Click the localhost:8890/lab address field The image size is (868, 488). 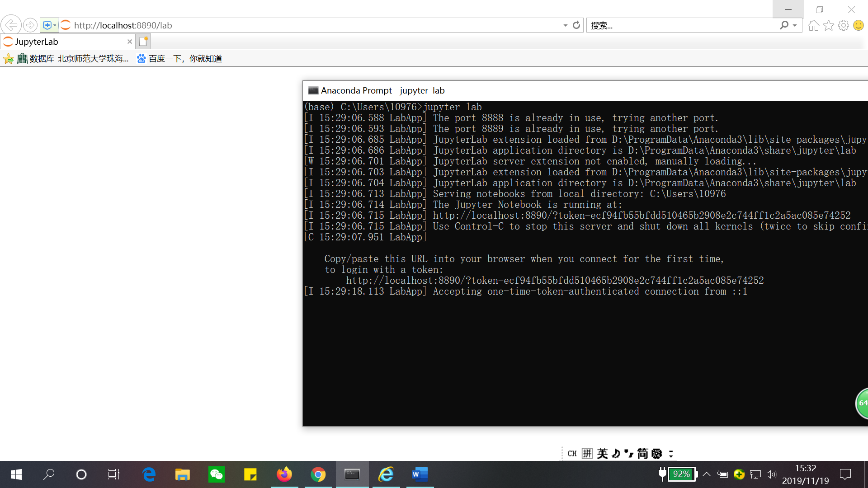pyautogui.click(x=316, y=25)
